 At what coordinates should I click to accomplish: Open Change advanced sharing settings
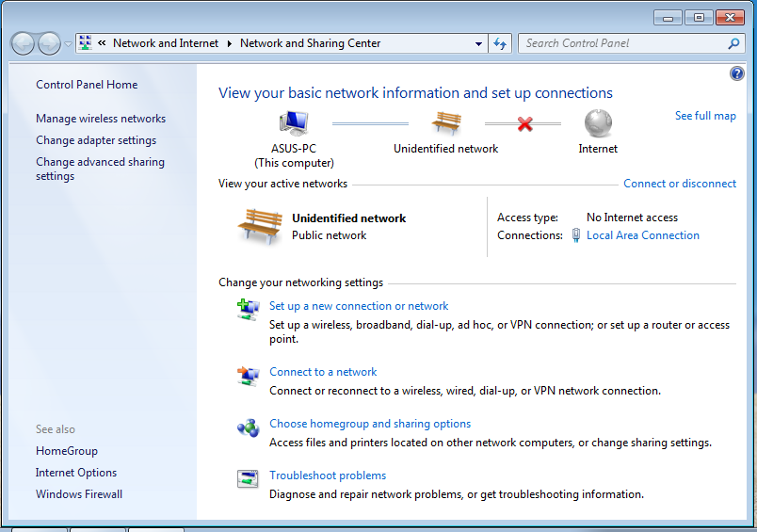coord(100,169)
